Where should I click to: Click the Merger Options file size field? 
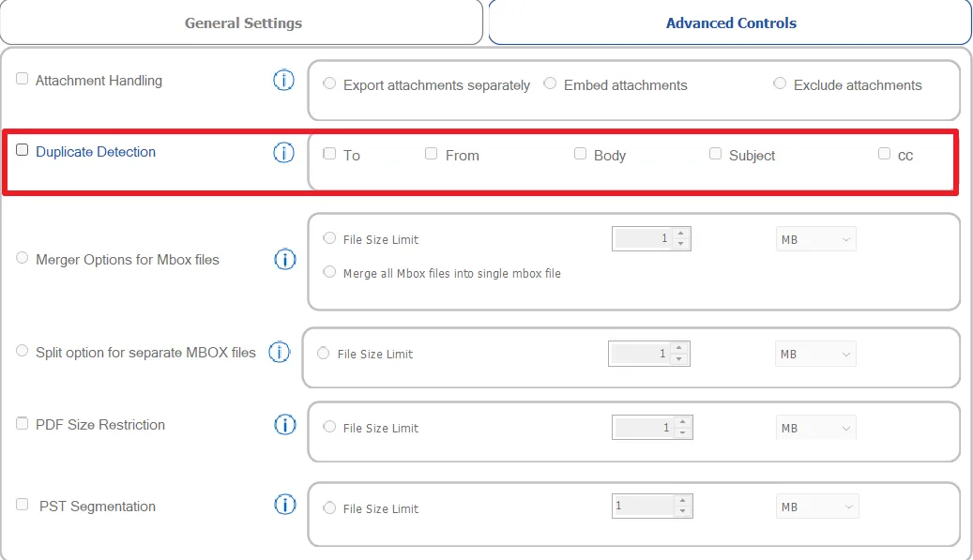(x=644, y=239)
